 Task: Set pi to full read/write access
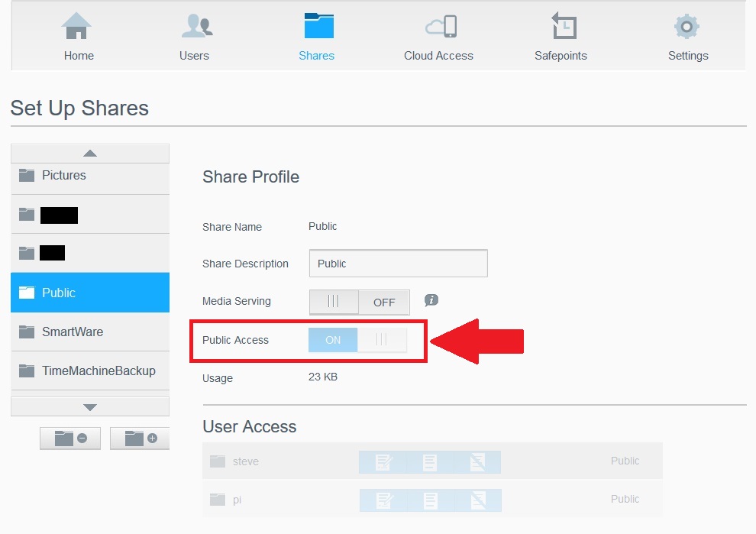click(384, 500)
